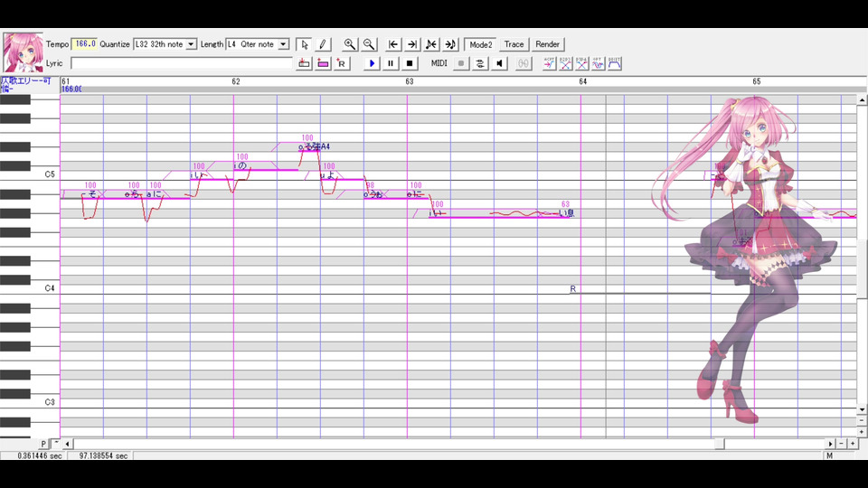Click the Trace button
This screenshot has height=488, width=868.
[514, 44]
